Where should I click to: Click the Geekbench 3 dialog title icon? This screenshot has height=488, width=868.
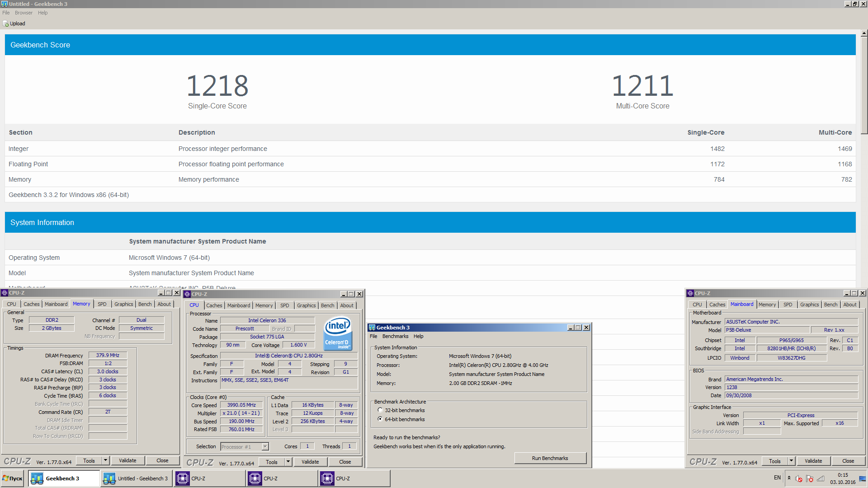point(372,328)
